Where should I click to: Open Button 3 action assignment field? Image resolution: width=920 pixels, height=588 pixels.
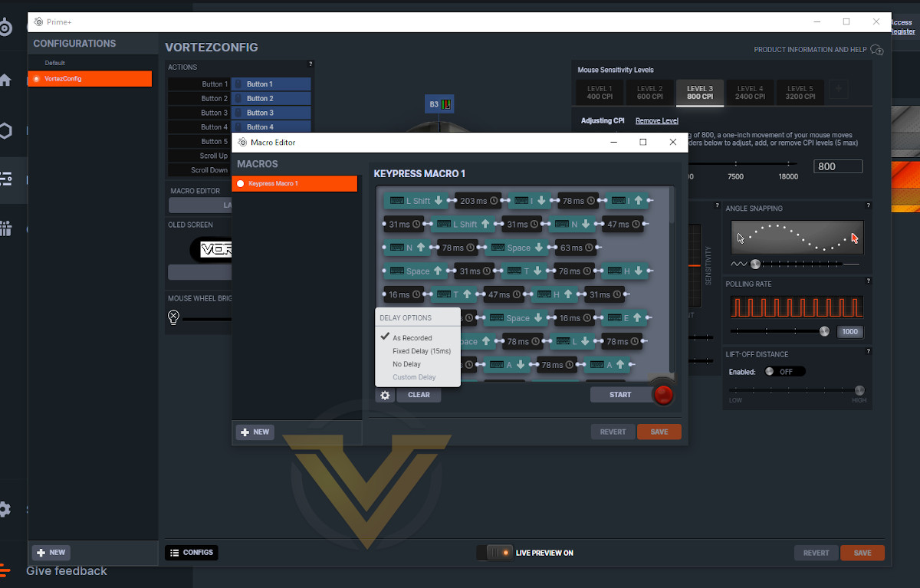(x=271, y=113)
